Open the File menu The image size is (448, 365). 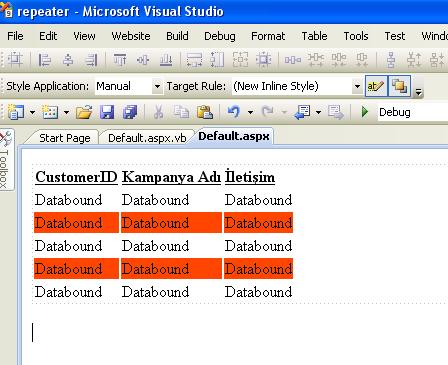[15, 36]
